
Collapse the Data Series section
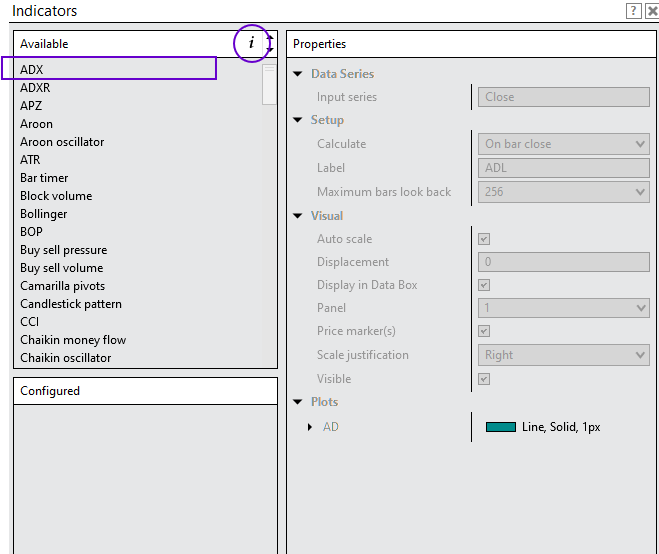tap(298, 74)
